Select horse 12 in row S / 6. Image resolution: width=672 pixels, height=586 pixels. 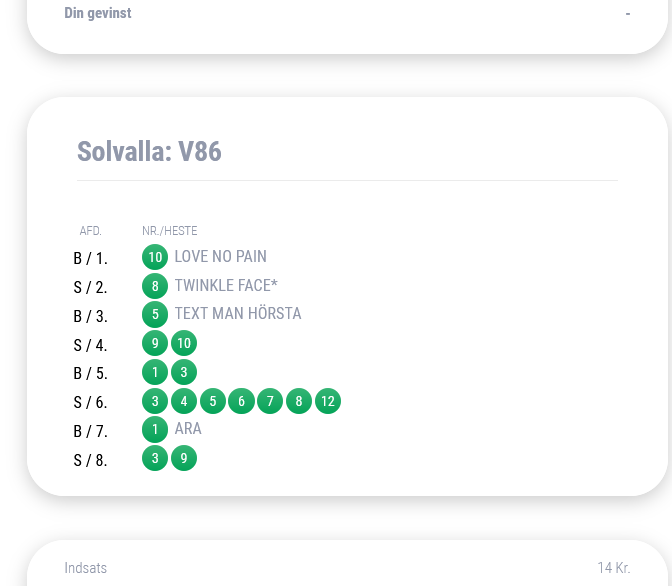click(328, 401)
